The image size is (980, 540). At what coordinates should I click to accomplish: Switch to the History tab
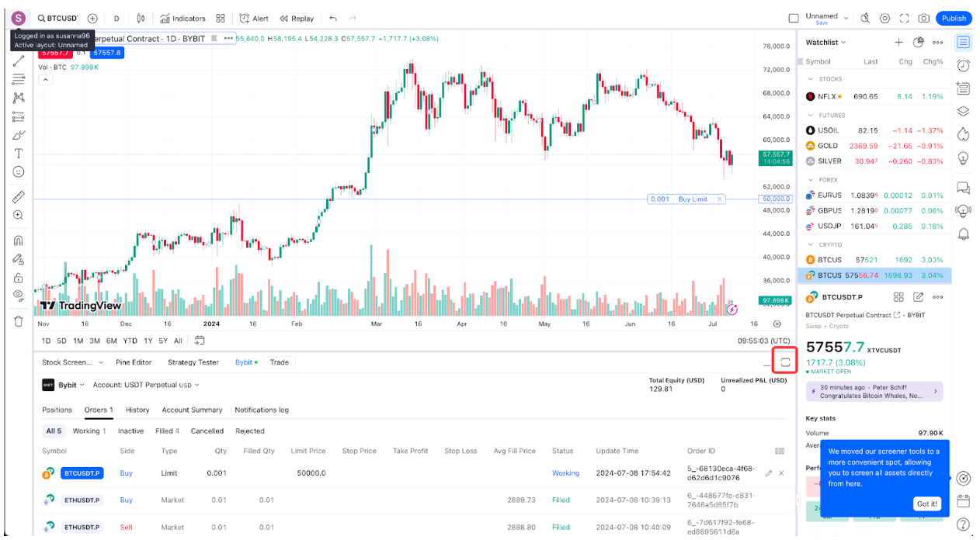[x=137, y=410]
